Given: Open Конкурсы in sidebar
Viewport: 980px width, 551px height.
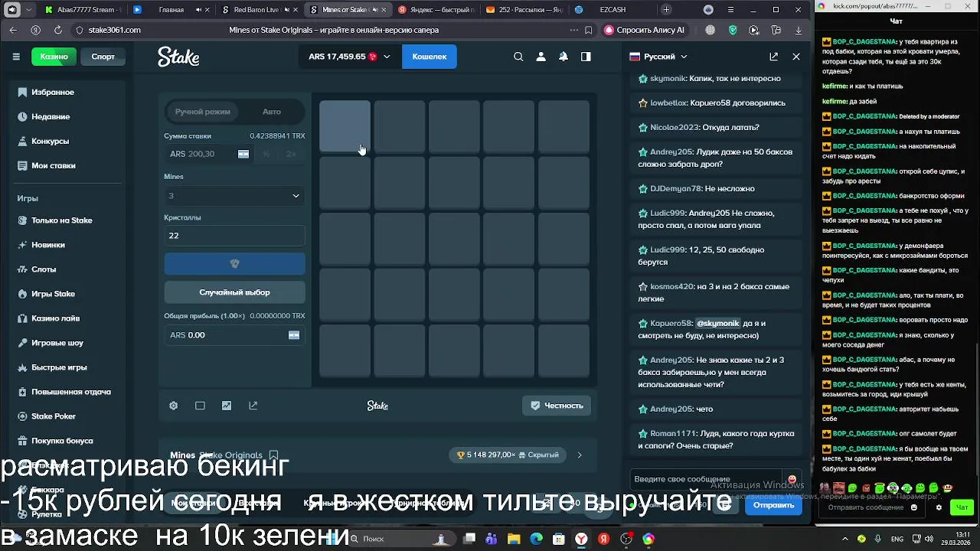Looking at the screenshot, I should [50, 141].
